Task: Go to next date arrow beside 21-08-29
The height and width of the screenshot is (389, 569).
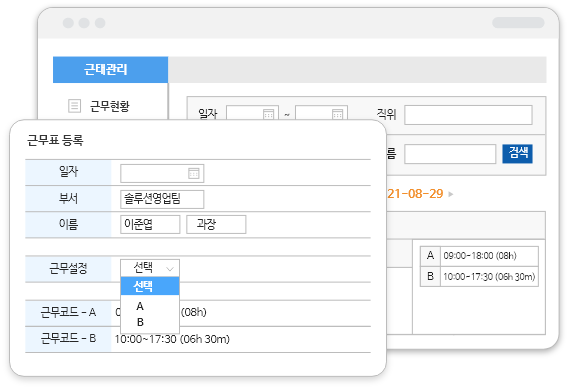Action: pyautogui.click(x=451, y=194)
